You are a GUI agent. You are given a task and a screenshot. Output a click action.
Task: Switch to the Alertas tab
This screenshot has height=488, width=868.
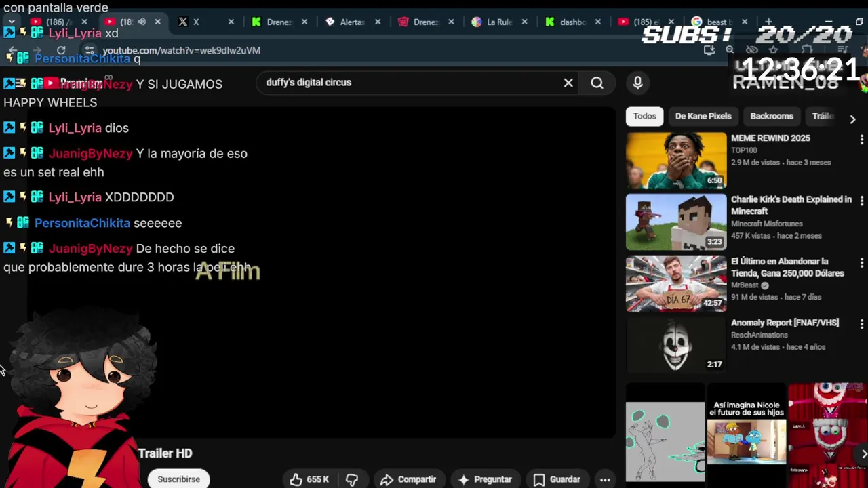pos(352,22)
